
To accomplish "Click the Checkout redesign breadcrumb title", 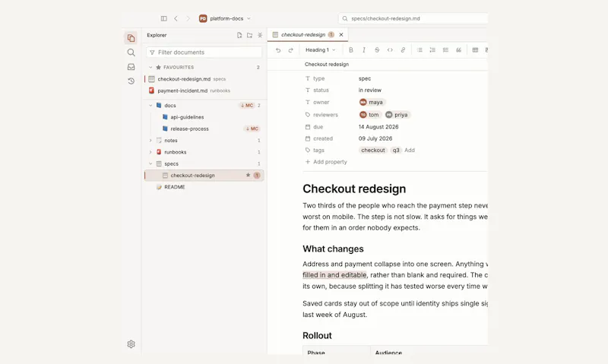I will [x=327, y=65].
